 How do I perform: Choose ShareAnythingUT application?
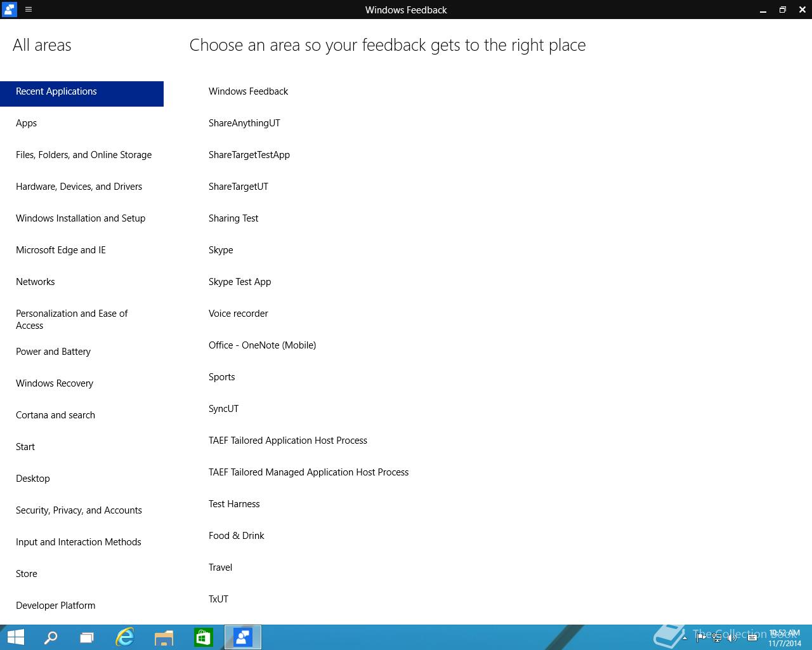point(244,123)
